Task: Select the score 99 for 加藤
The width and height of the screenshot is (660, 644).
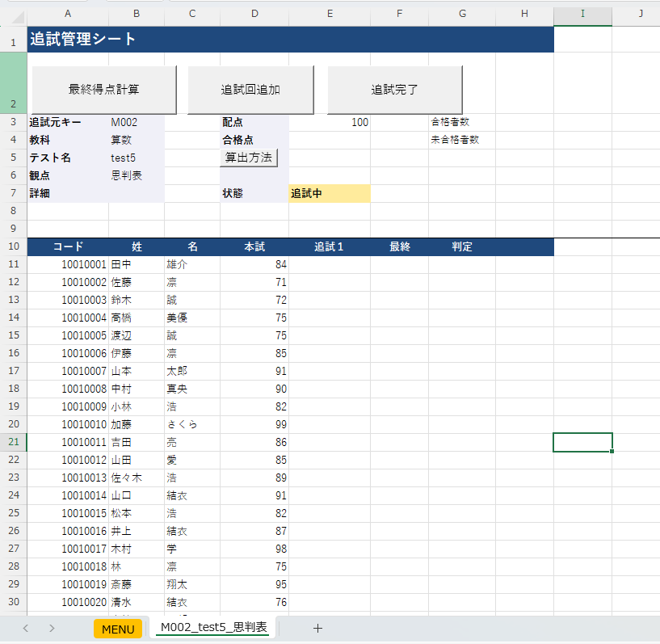Action: coord(254,424)
